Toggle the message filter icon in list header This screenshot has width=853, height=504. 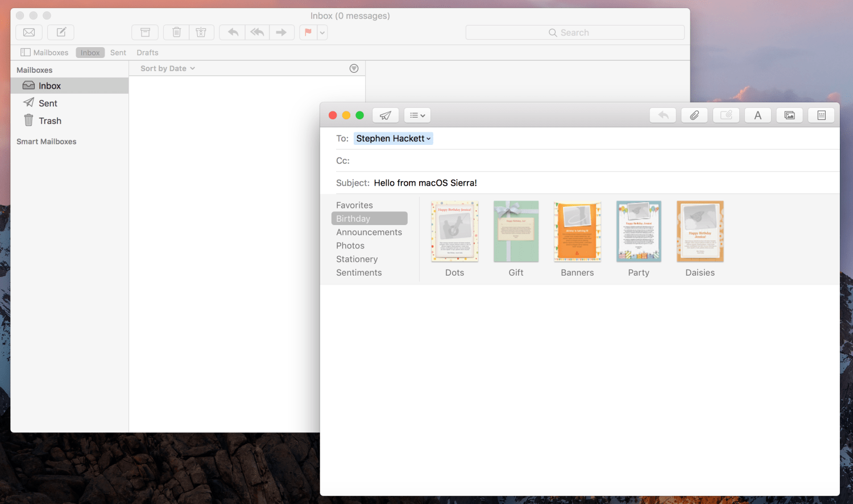(354, 68)
